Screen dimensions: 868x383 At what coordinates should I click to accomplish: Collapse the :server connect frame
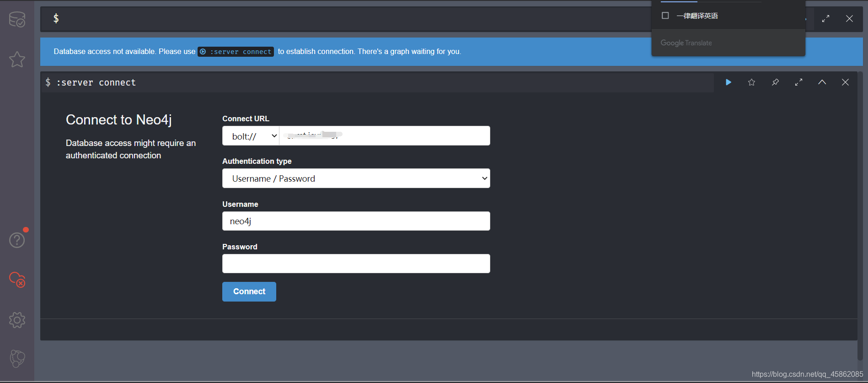tap(822, 82)
